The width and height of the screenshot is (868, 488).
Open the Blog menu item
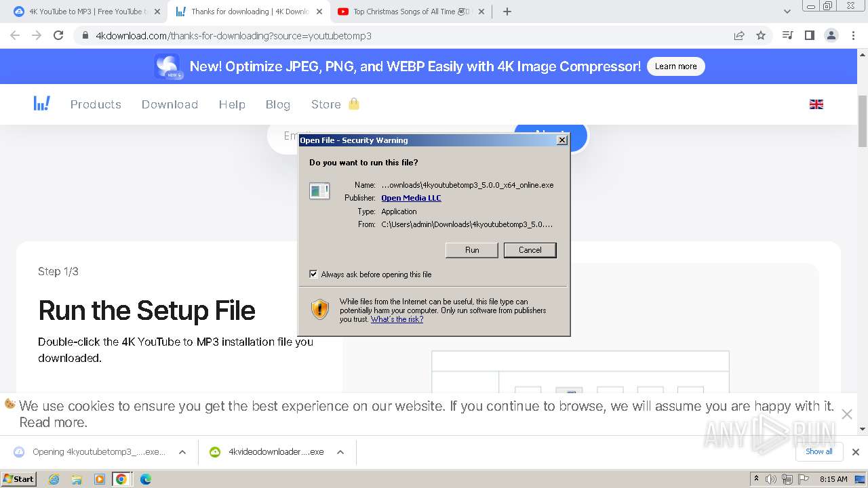[278, 104]
